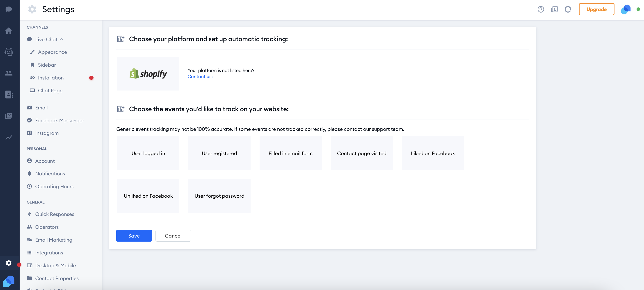Open the news panel icon near Upgrade

point(555,9)
